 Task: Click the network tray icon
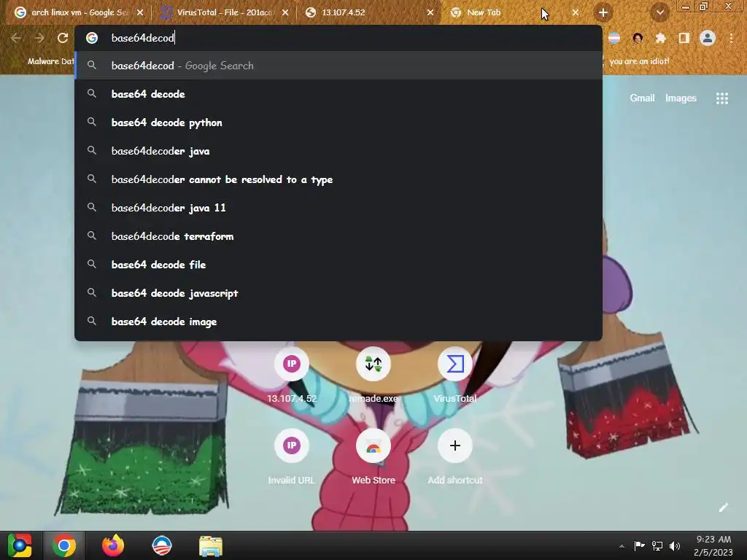point(657,545)
